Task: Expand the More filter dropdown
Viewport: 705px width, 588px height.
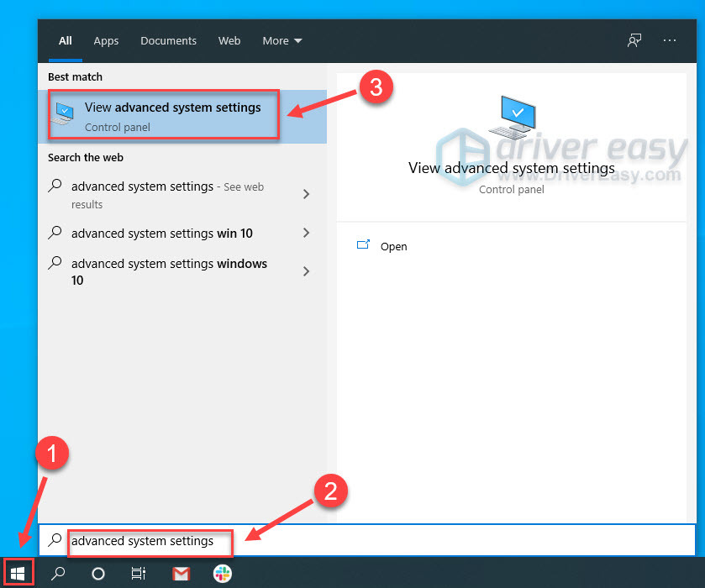Action: coord(282,40)
